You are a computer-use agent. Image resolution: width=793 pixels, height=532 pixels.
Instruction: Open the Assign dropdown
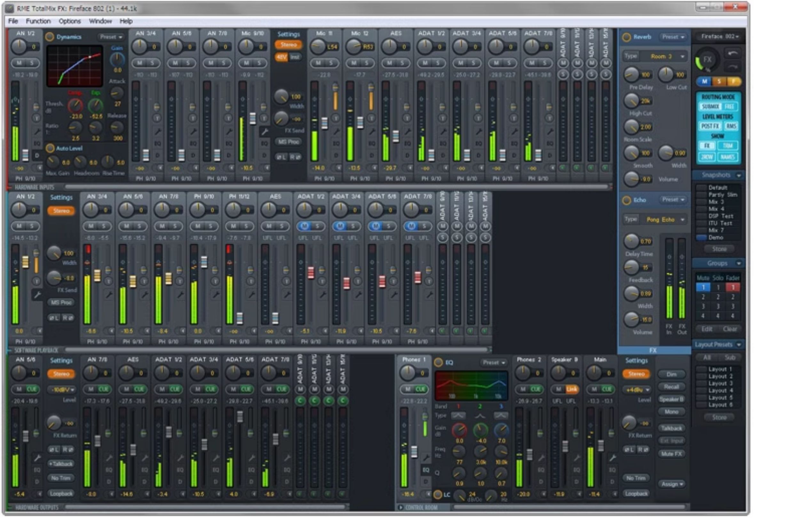[672, 484]
